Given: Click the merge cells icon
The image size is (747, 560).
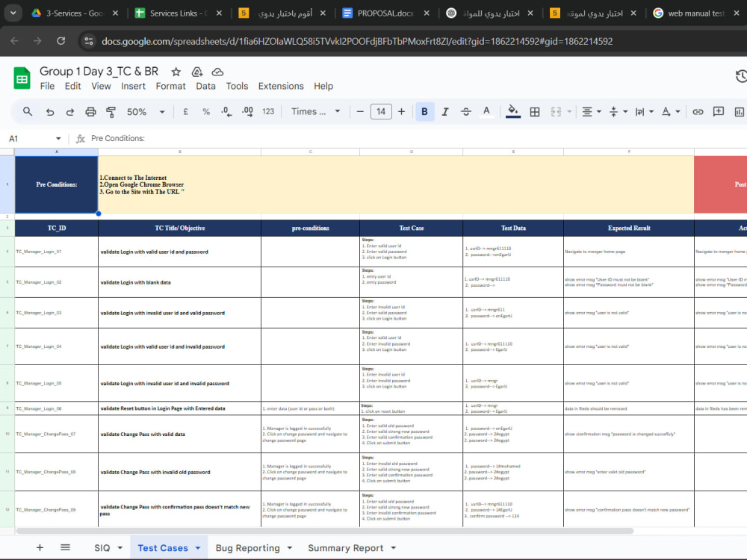Looking at the screenshot, I should [556, 111].
